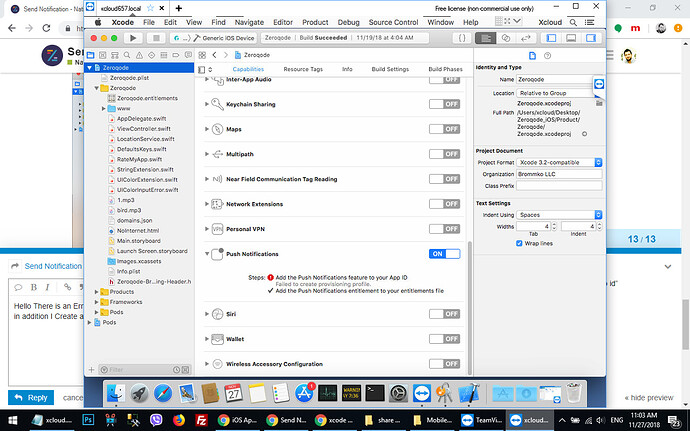Open the project navigator folder icon
This screenshot has height=431, width=690.
[90, 55]
